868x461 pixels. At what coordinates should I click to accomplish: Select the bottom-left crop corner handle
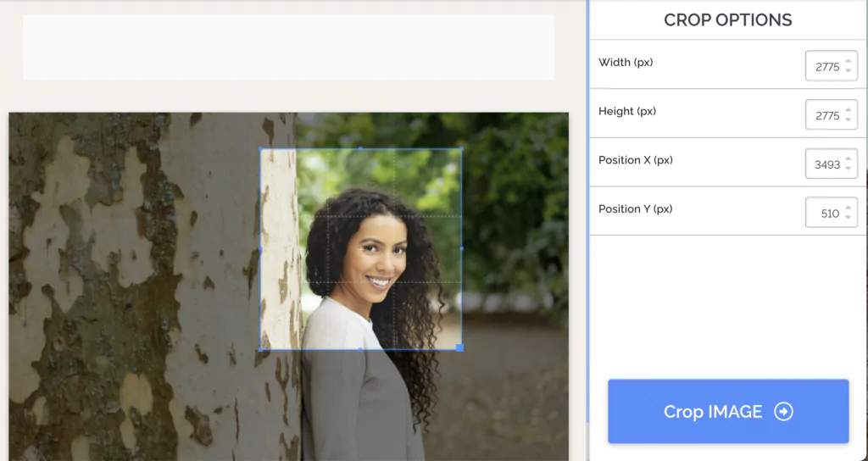[x=261, y=349]
